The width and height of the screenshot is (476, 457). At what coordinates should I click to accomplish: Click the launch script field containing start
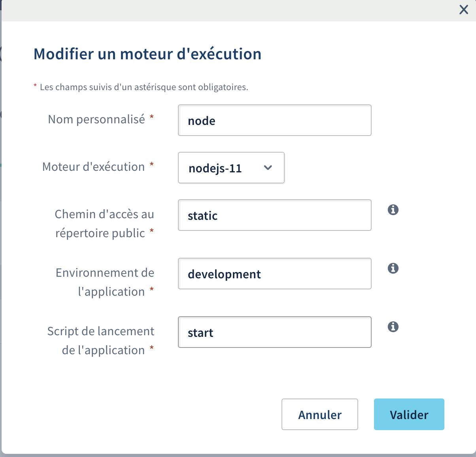tap(274, 332)
